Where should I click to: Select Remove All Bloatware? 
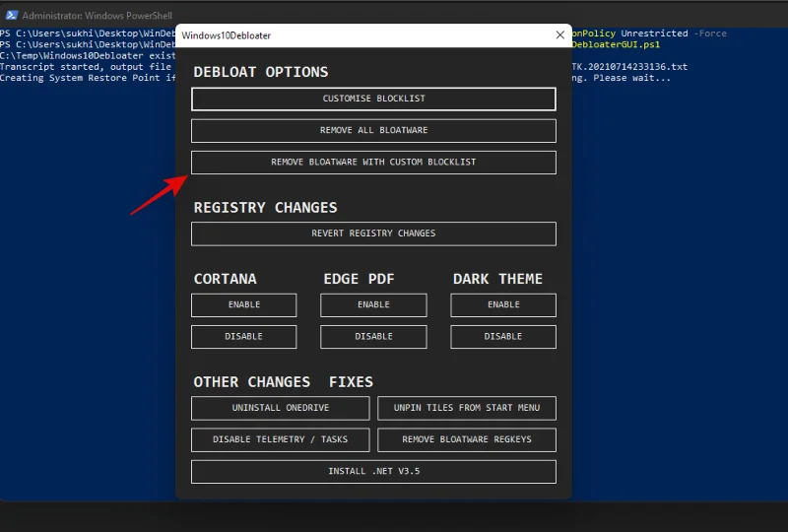(373, 131)
